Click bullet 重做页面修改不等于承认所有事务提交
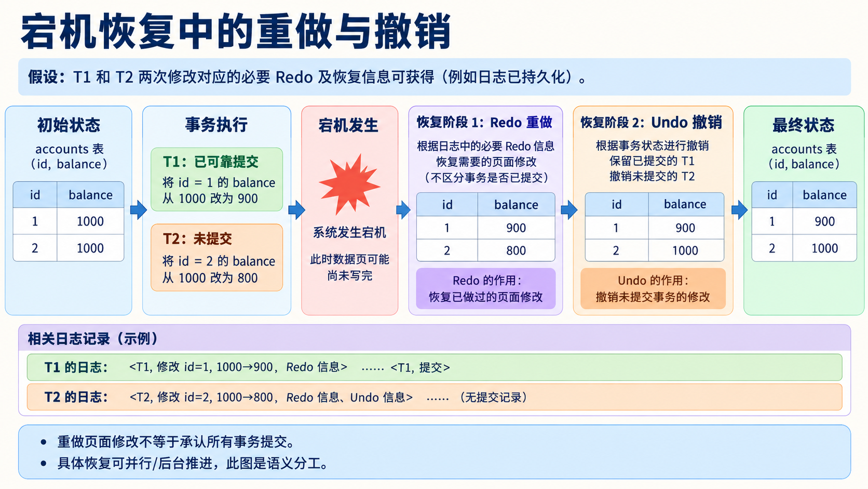 click(x=177, y=442)
